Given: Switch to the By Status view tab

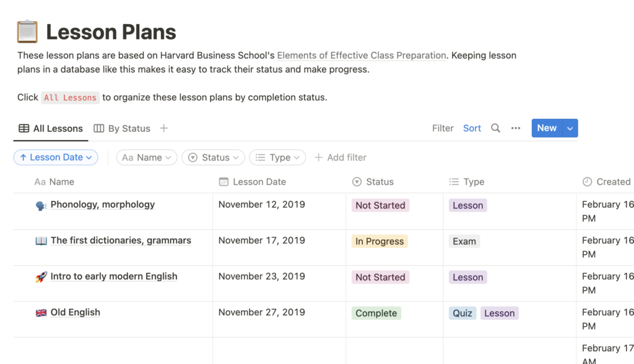Looking at the screenshot, I should [x=121, y=128].
